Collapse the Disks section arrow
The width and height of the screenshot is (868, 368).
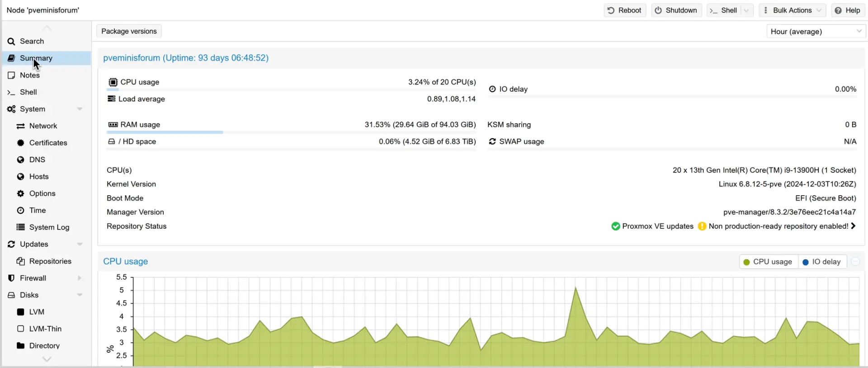point(80,295)
